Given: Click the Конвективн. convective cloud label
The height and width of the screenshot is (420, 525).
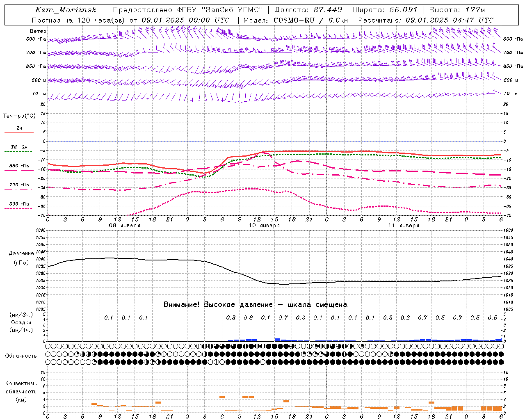Looking at the screenshot, I should click(21, 383).
